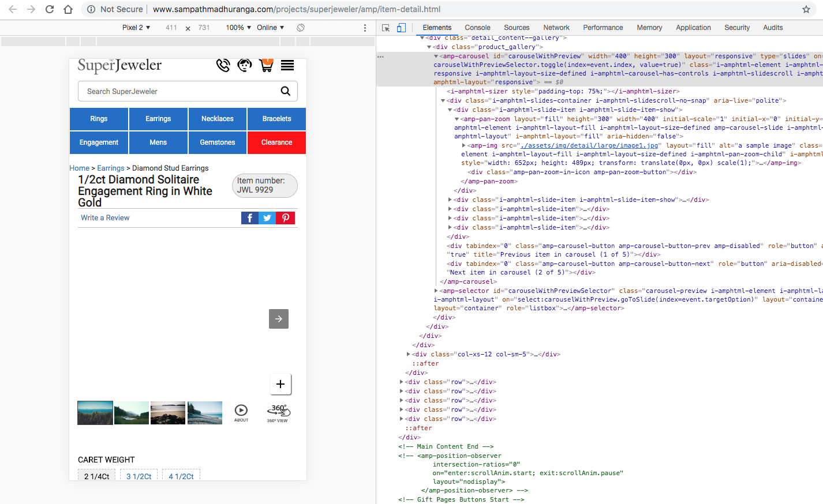
Task: Click the Write a Review link
Action: pos(104,218)
